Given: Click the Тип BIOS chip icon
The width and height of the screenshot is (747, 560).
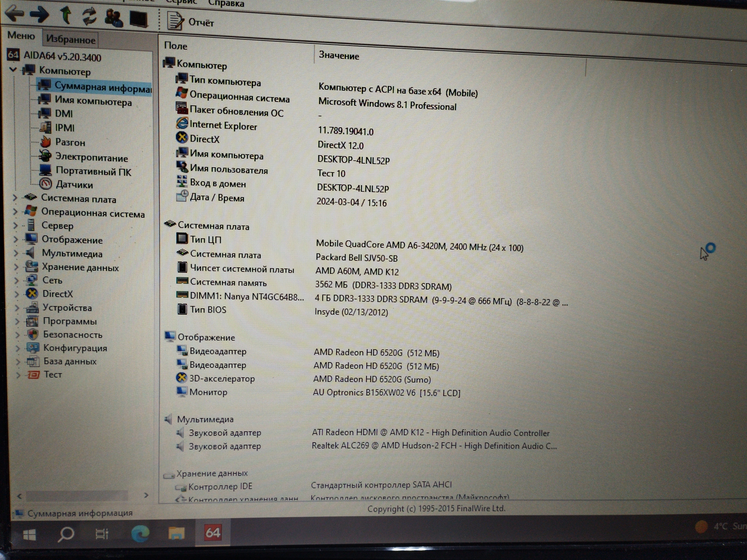Looking at the screenshot, I should (x=182, y=309).
